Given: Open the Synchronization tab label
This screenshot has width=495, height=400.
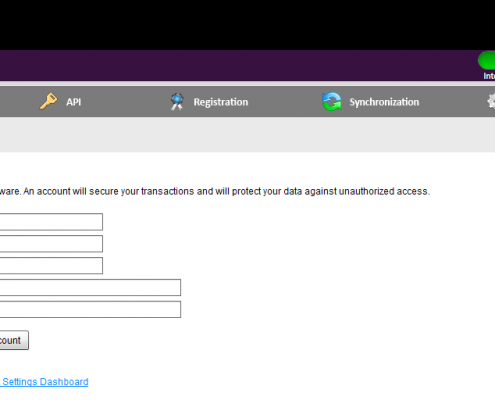Looking at the screenshot, I should 384,102.
